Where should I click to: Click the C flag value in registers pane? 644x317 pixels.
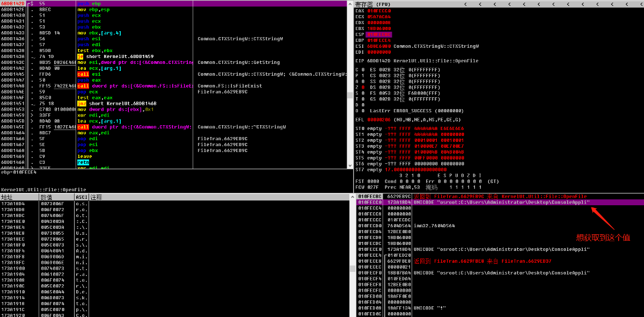pos(363,70)
